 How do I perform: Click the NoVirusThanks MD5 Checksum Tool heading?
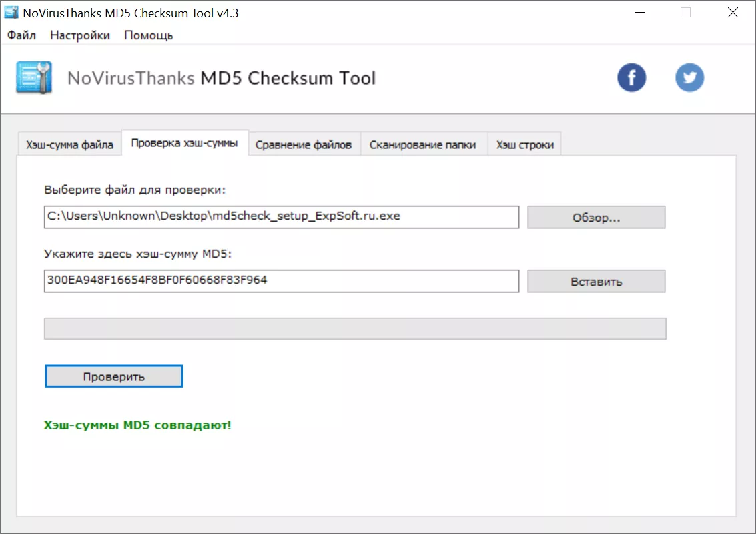[x=222, y=78]
